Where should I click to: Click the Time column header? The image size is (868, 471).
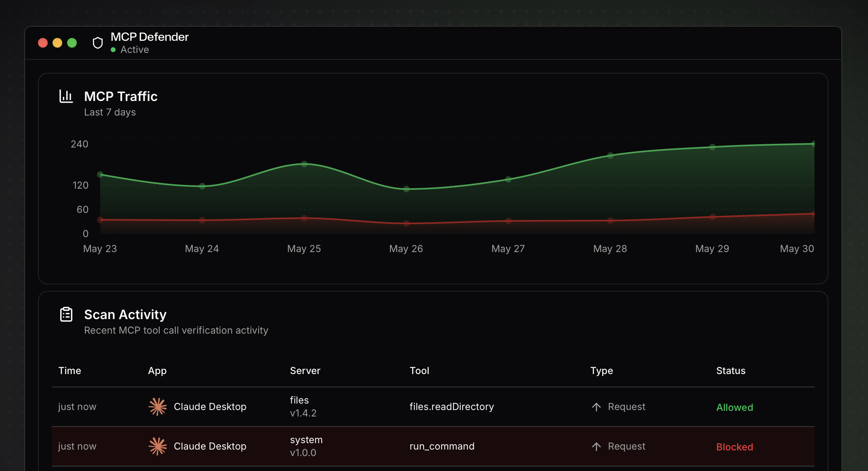[x=70, y=370]
